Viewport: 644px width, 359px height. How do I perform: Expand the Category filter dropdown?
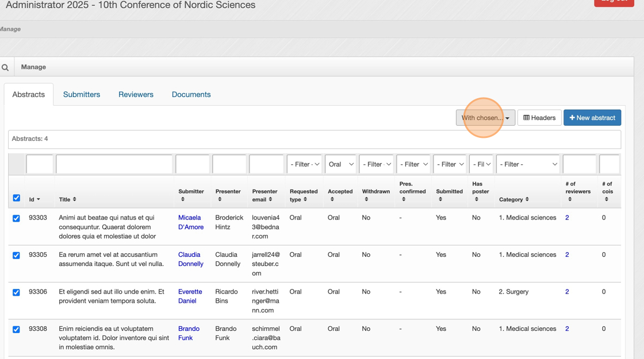point(528,164)
